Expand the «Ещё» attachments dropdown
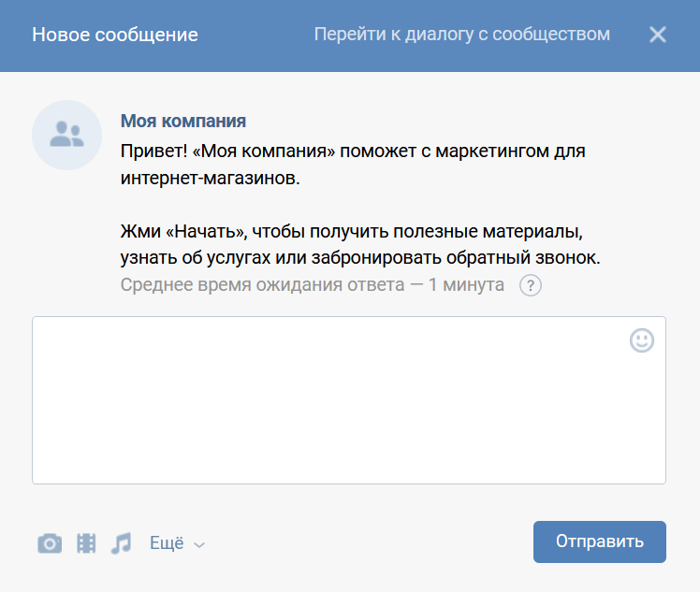The height and width of the screenshot is (592, 700). point(167,542)
